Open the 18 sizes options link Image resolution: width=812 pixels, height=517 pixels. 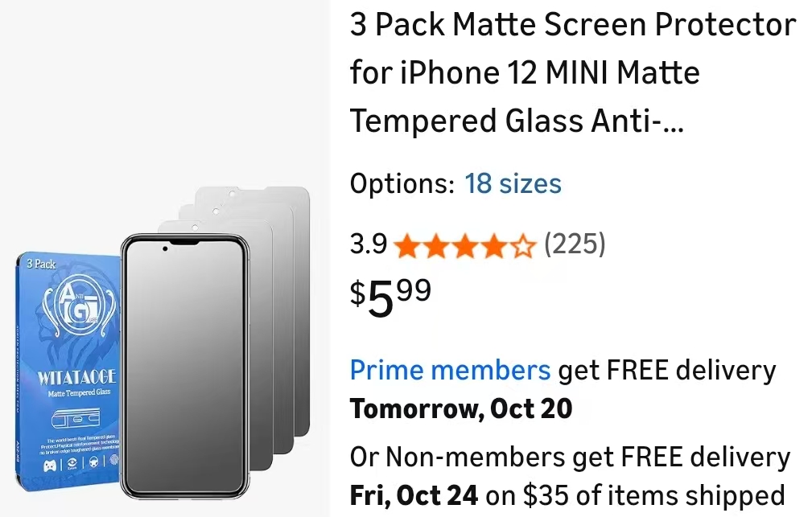[513, 184]
